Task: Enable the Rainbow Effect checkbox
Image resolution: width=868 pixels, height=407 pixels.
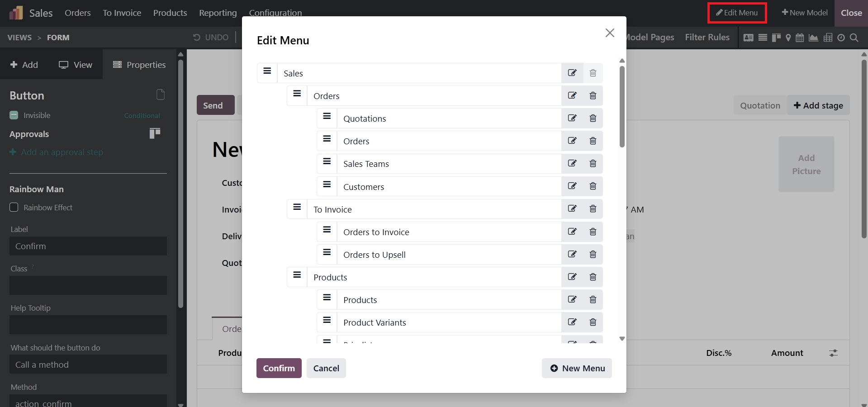Action: (x=14, y=208)
